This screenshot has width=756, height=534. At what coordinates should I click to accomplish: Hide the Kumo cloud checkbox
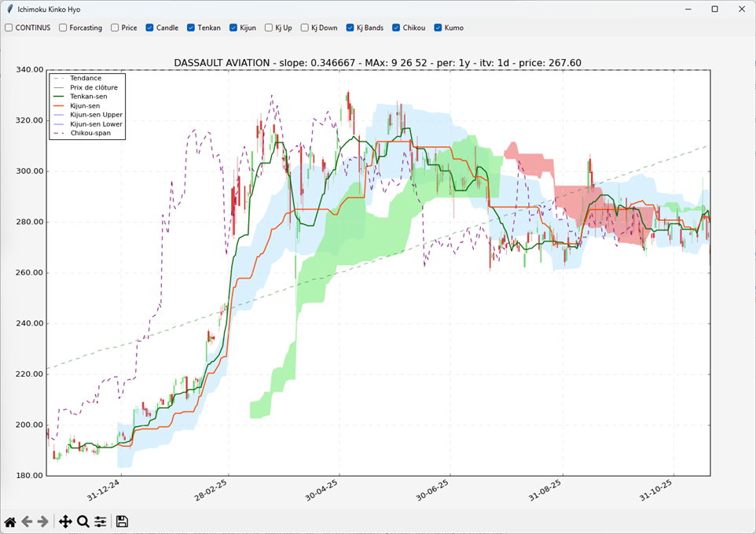(439, 28)
